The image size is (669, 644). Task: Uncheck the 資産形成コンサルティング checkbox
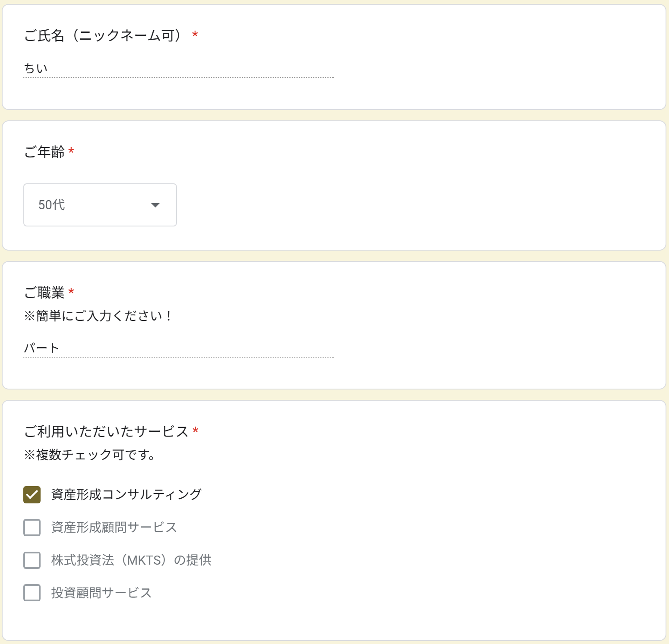point(32,495)
